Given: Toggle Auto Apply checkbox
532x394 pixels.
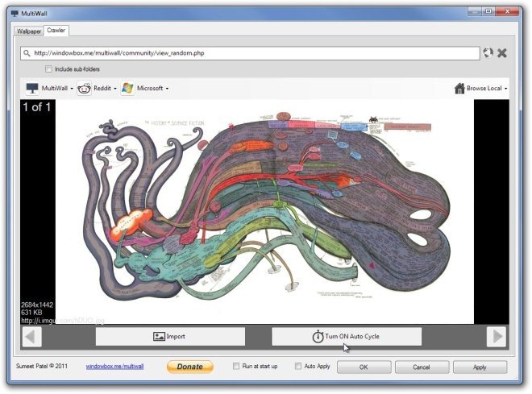Looking at the screenshot, I should (x=298, y=366).
